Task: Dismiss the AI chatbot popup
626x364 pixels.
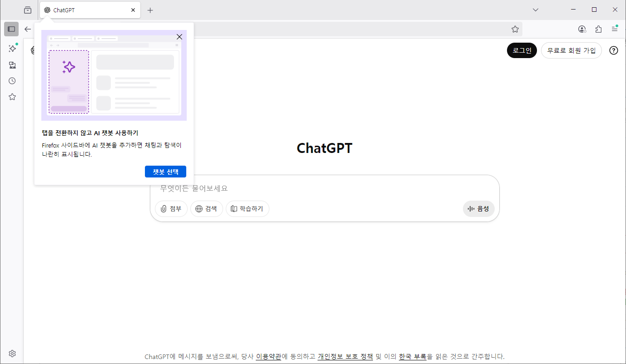Action: 179,37
